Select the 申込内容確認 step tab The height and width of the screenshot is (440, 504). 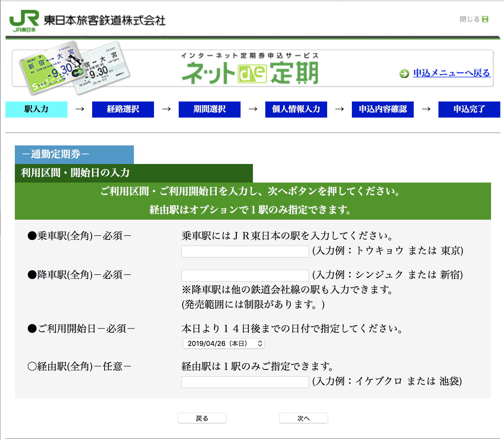coord(383,109)
